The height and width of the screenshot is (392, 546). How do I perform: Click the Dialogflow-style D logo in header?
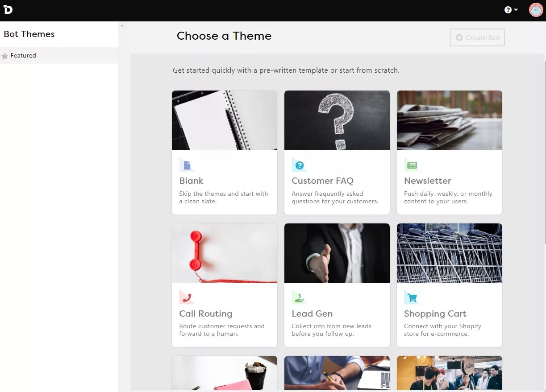pyautogui.click(x=8, y=9)
